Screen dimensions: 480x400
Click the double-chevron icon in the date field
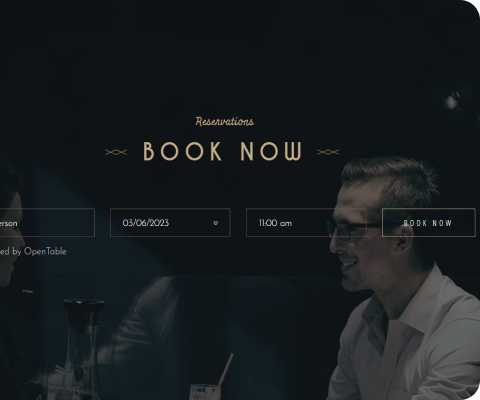[216, 223]
